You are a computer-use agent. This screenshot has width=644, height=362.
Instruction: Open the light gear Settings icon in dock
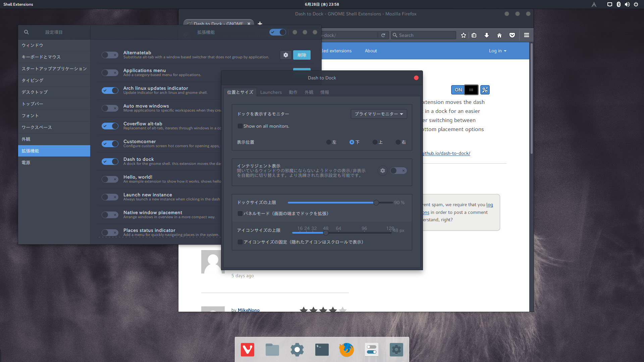click(x=297, y=350)
